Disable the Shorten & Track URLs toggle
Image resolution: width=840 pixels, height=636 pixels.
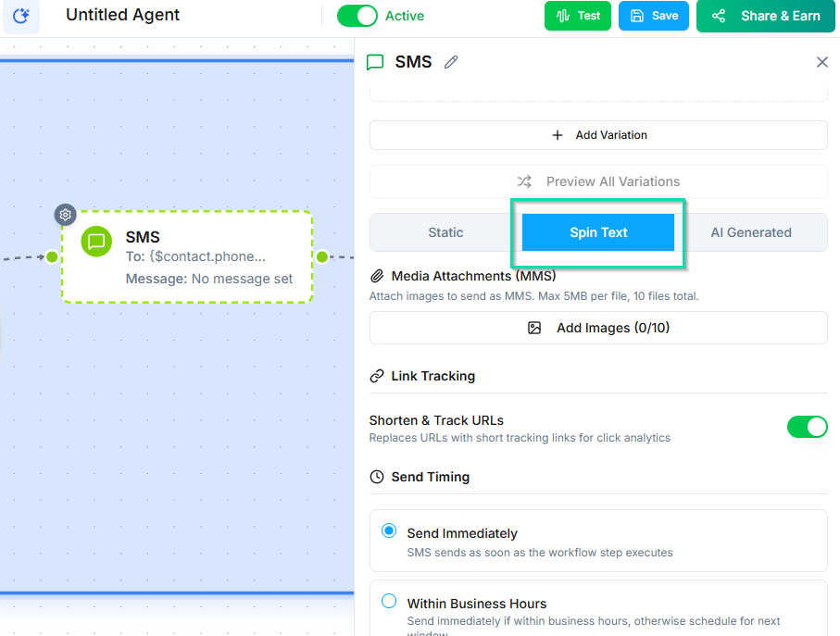[807, 427]
